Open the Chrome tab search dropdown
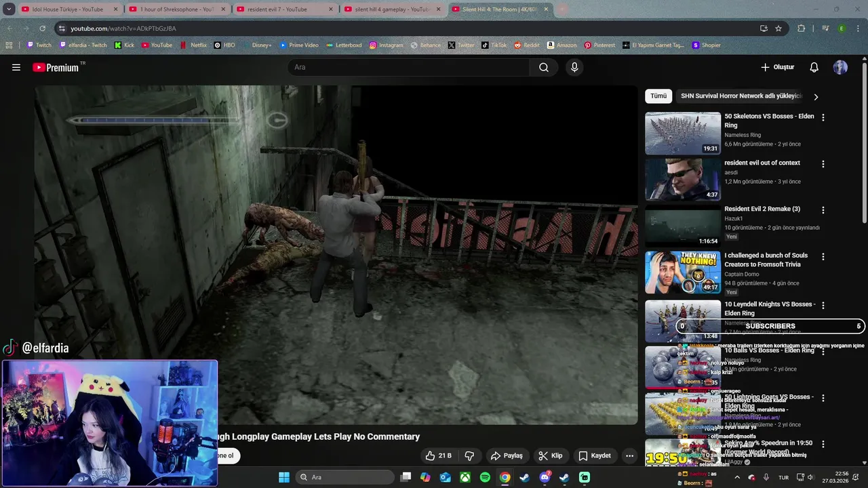This screenshot has width=868, height=488. point(9,9)
